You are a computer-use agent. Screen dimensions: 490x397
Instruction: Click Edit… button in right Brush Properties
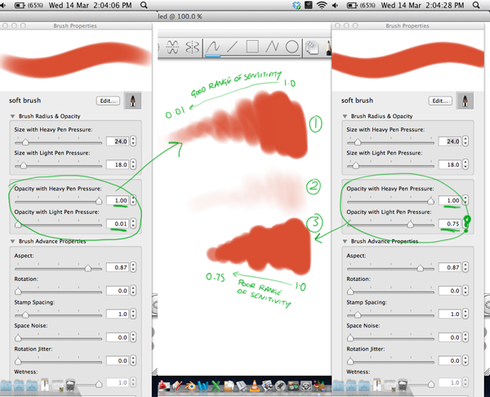click(440, 101)
